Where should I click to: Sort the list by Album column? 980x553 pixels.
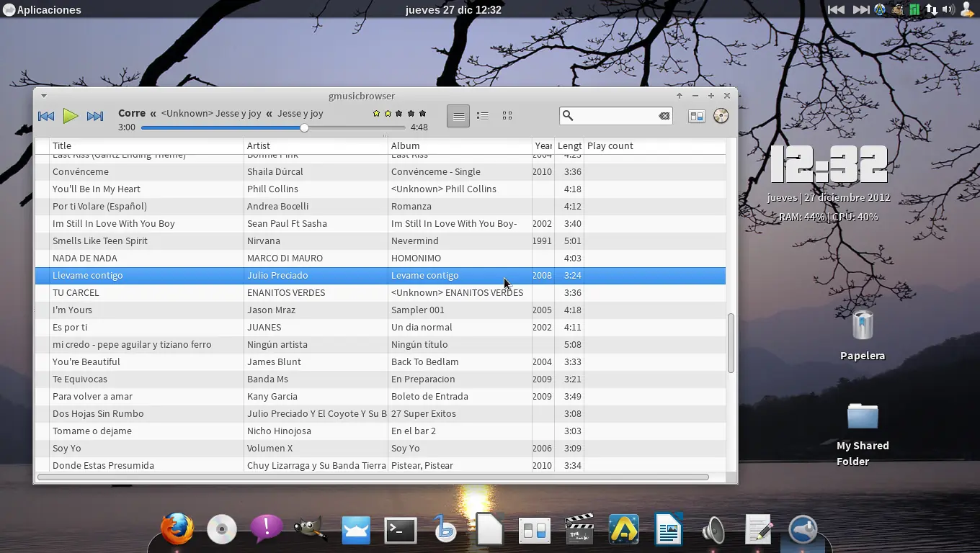460,145
